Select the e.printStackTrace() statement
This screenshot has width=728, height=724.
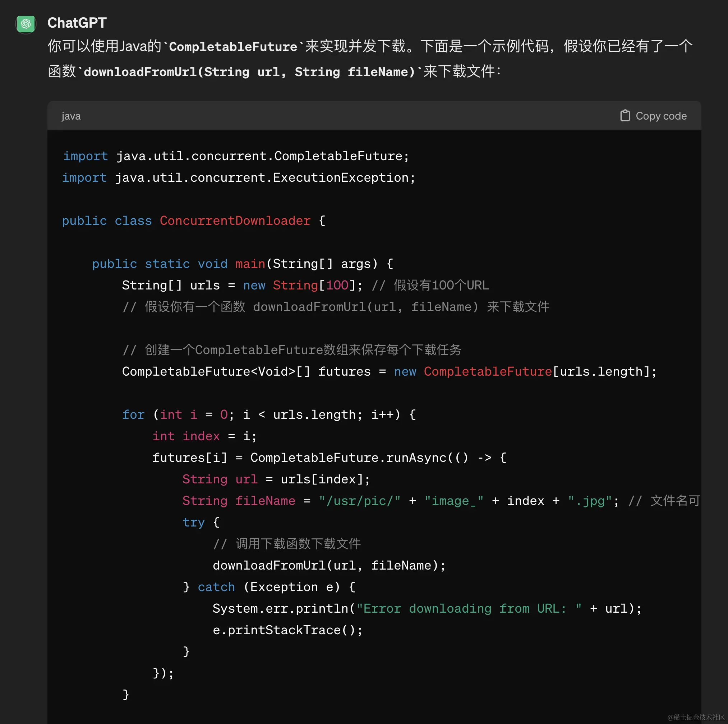[287, 630]
